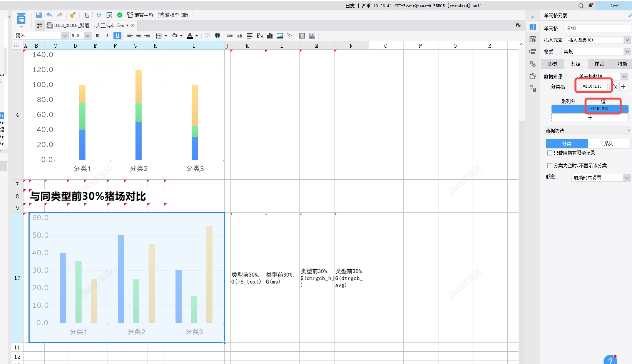
Task: Open the 插入元素 dropdown
Action: (x=598, y=40)
